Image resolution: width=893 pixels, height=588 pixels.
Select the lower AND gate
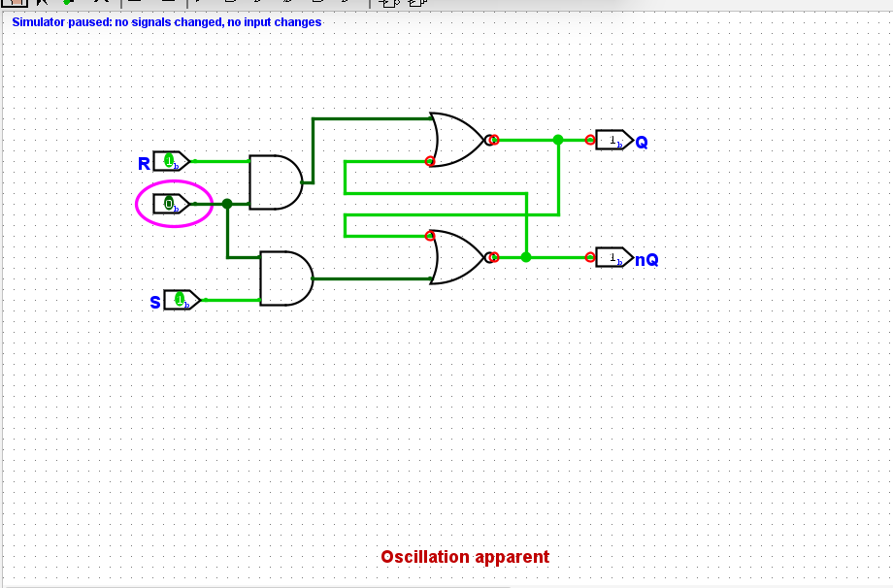tap(285, 278)
